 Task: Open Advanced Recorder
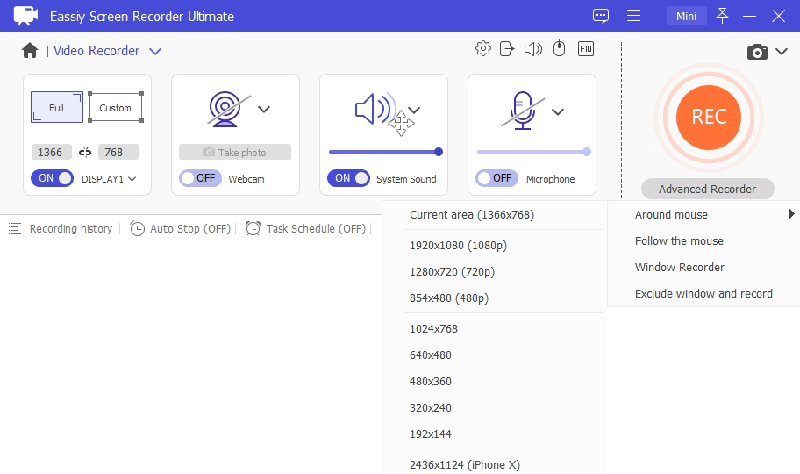[708, 189]
